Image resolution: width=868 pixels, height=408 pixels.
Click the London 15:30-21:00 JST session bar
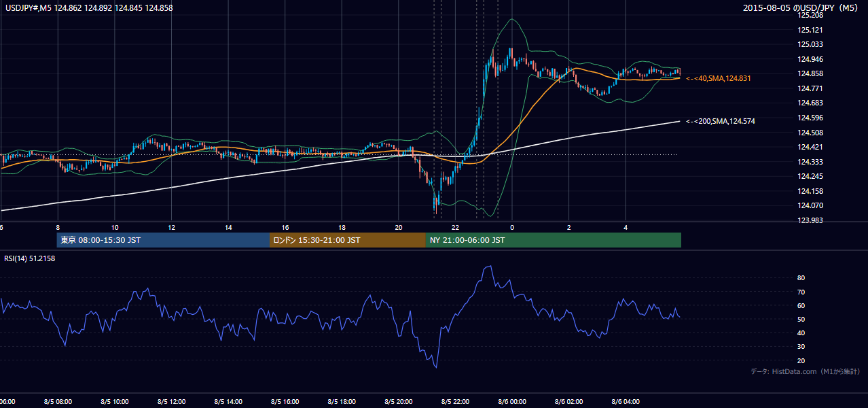tap(348, 240)
